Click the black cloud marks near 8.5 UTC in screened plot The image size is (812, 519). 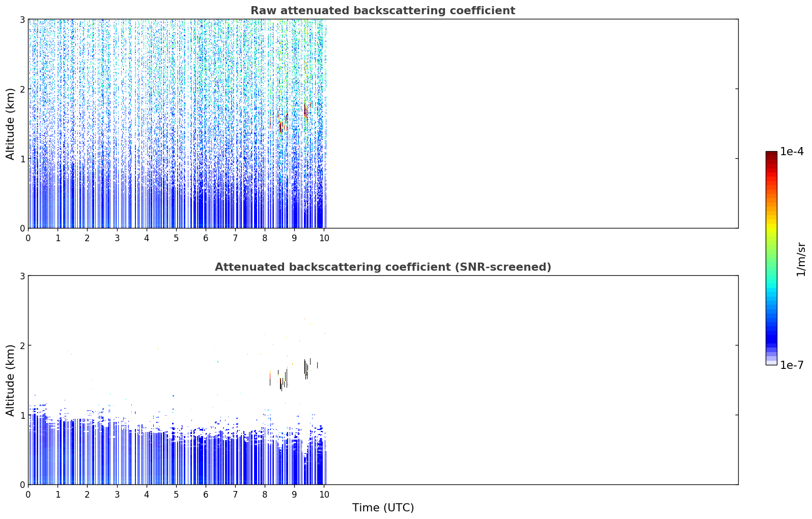click(x=282, y=380)
